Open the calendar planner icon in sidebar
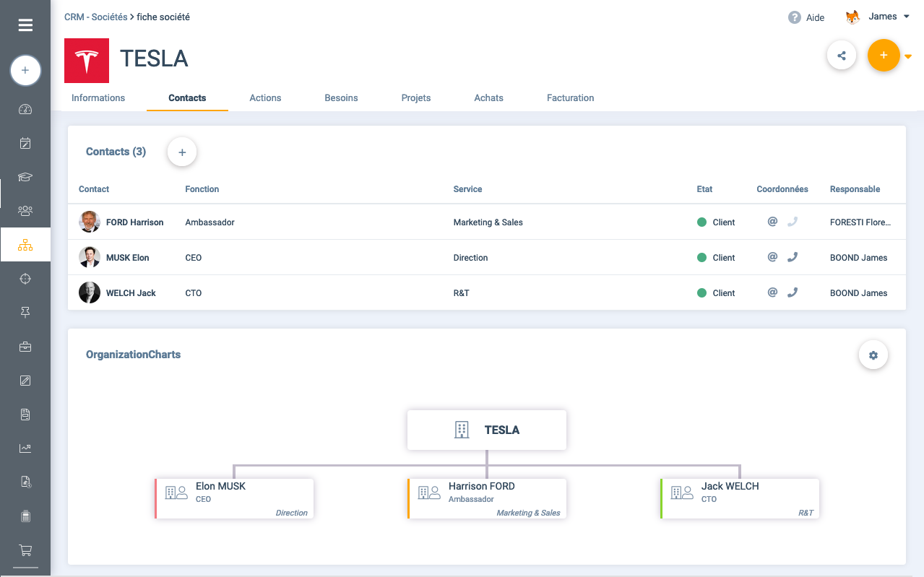Screen dimensions: 924x577 tap(25, 143)
